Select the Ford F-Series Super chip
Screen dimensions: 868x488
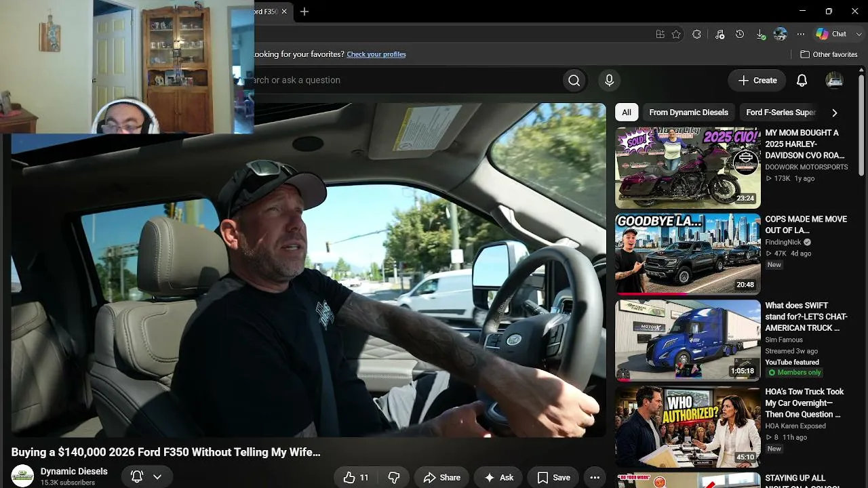(x=781, y=113)
